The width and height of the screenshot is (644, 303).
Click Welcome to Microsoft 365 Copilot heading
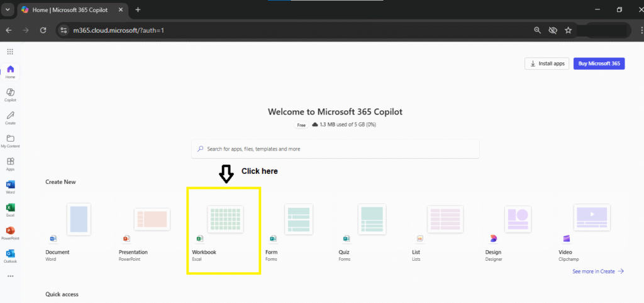[335, 112]
